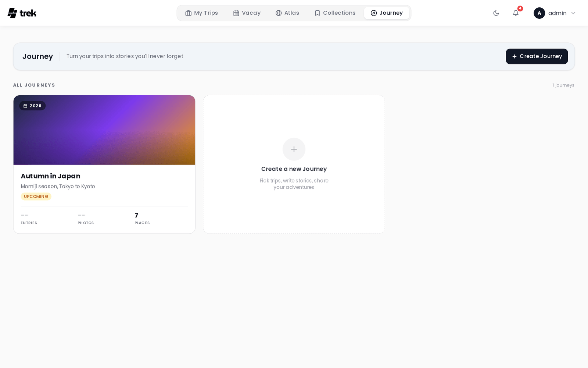This screenshot has width=588, height=368.
Task: Click the 2026 calendar badge
Action: pos(32,106)
